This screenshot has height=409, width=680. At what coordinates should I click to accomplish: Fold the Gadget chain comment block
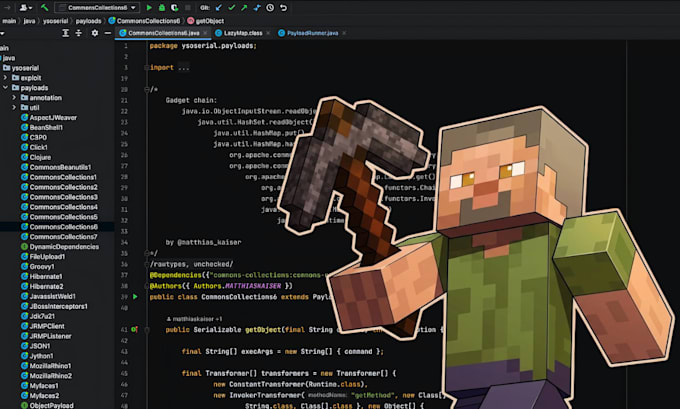click(x=147, y=89)
